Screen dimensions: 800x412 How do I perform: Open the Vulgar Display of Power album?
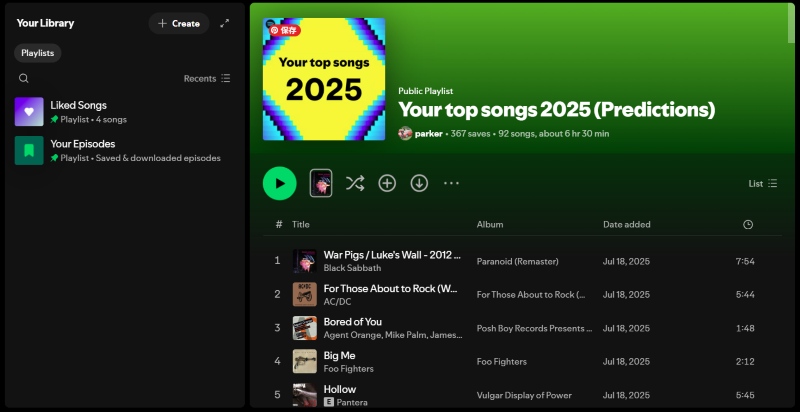(x=524, y=395)
